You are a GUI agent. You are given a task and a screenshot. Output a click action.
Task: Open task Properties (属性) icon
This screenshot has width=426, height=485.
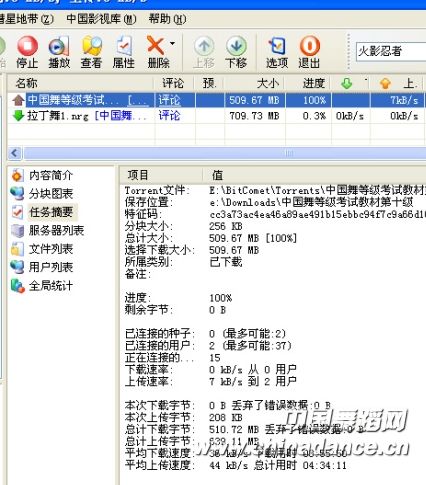[124, 46]
